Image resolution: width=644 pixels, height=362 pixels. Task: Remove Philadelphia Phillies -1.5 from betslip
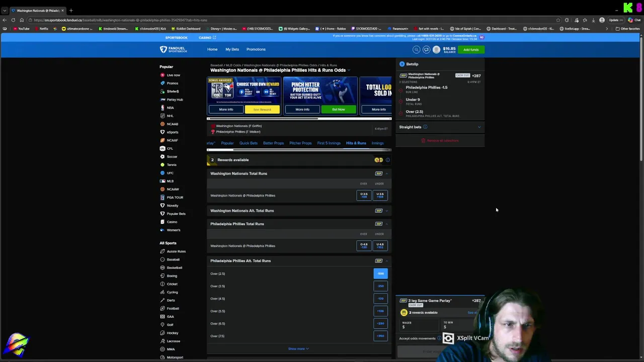click(x=401, y=89)
